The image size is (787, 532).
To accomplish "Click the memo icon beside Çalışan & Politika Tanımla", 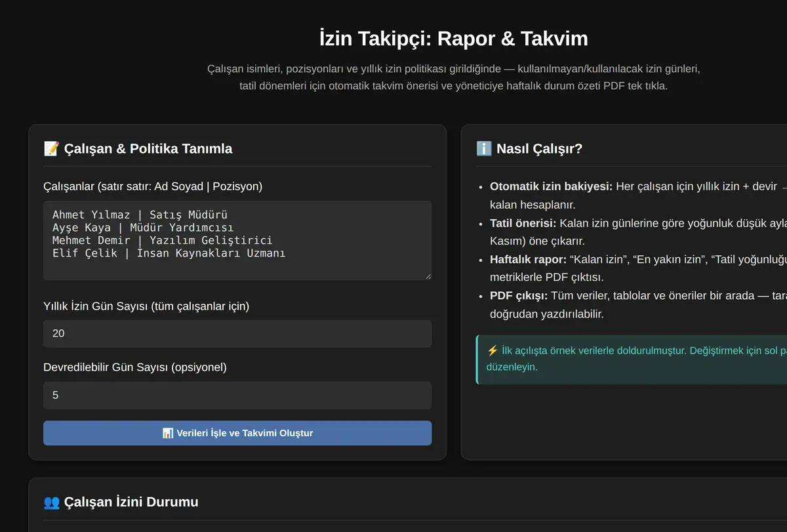I will tap(50, 149).
